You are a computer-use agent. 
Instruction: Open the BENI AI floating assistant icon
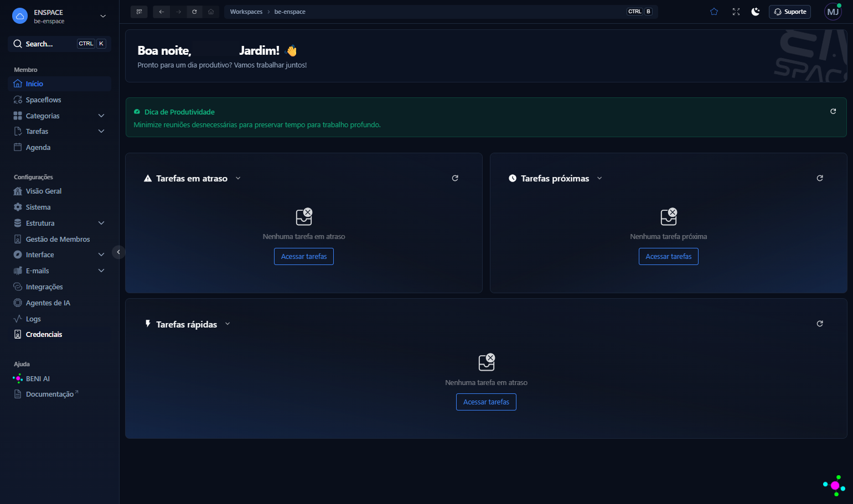[x=835, y=486]
